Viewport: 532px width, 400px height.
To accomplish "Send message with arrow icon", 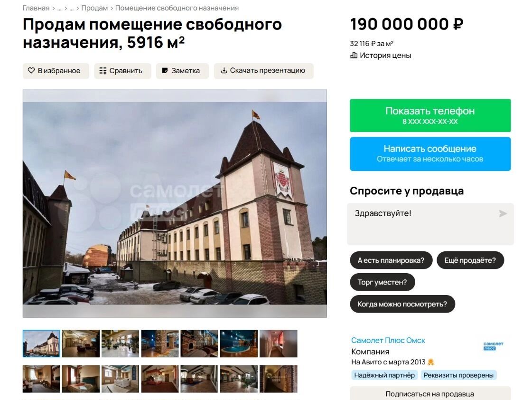I will point(503,213).
